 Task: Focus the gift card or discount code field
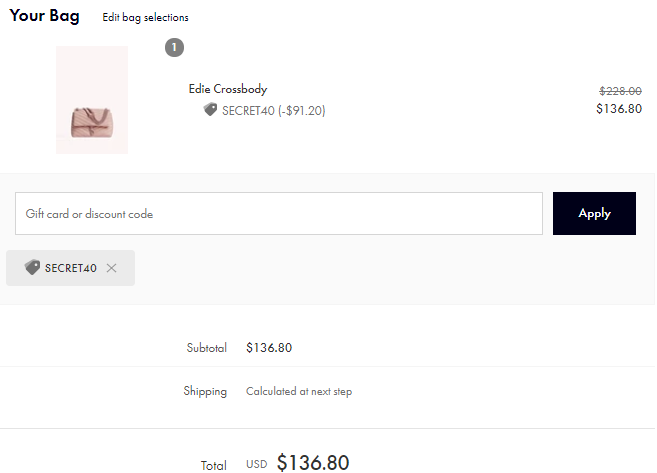tap(278, 214)
